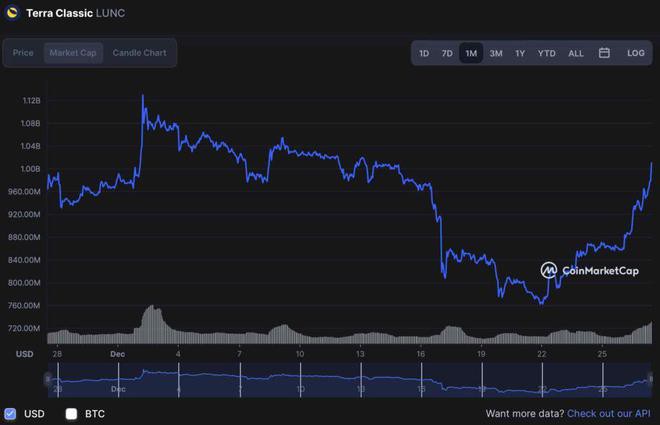Click the Terra Classic coin logo icon
660x425 pixels.
[12, 12]
